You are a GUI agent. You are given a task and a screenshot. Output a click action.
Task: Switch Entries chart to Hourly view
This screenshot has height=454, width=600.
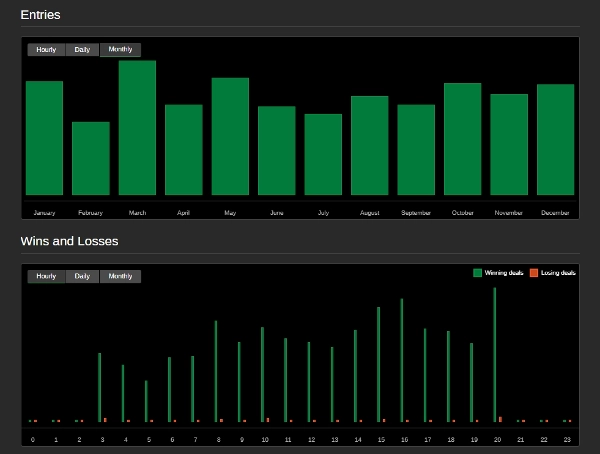46,49
